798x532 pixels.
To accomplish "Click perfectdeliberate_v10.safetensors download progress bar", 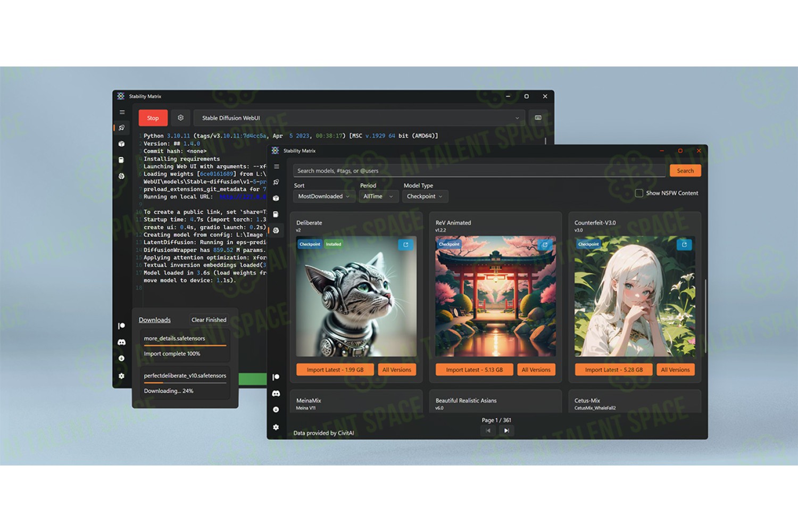I will (185, 383).
